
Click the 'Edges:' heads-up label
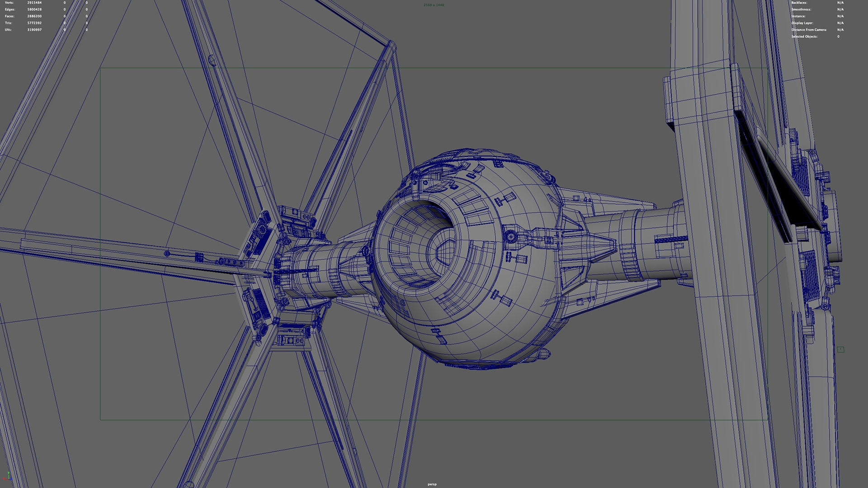(x=10, y=9)
